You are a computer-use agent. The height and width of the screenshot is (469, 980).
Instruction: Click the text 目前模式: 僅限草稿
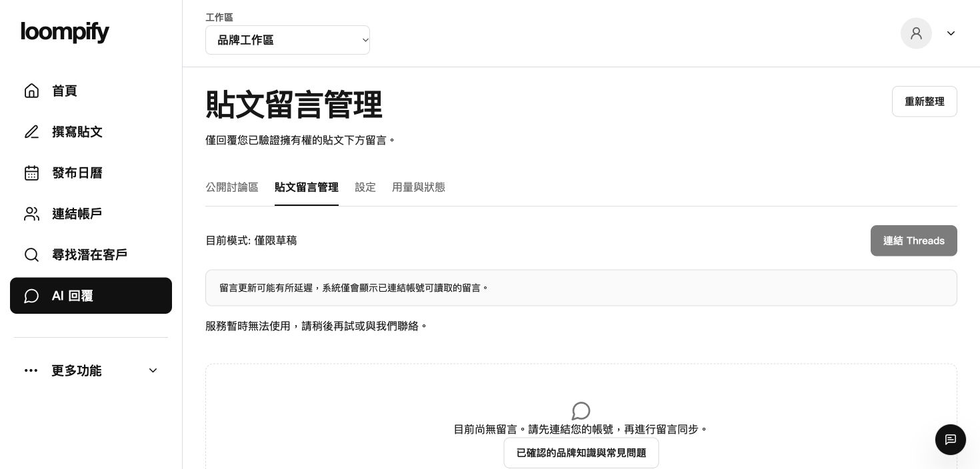coord(251,240)
